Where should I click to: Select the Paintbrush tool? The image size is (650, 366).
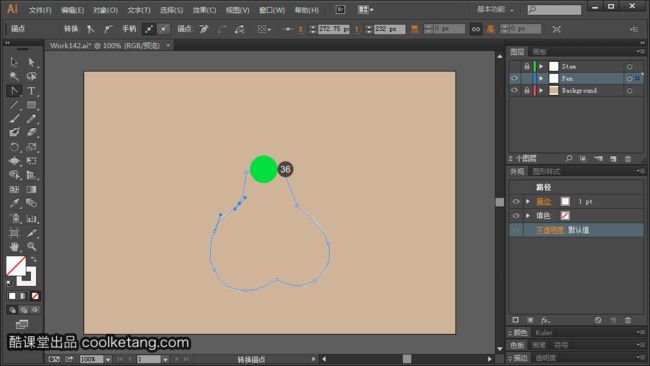[x=14, y=119]
